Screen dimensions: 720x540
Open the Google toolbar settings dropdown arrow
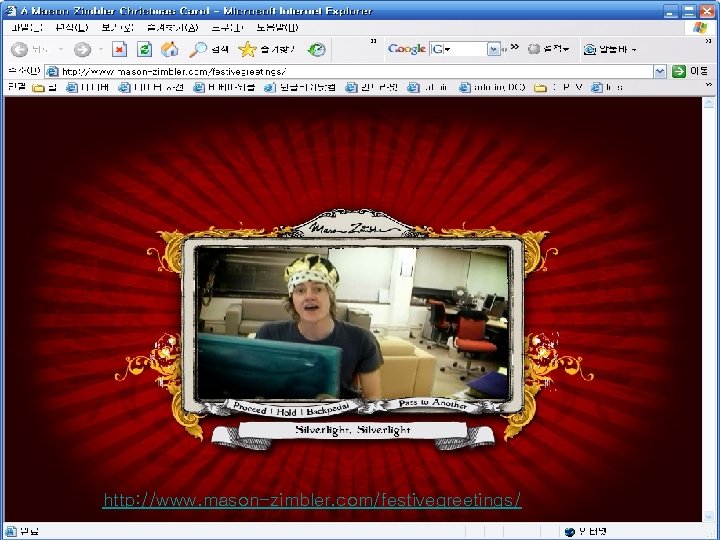coord(566,49)
